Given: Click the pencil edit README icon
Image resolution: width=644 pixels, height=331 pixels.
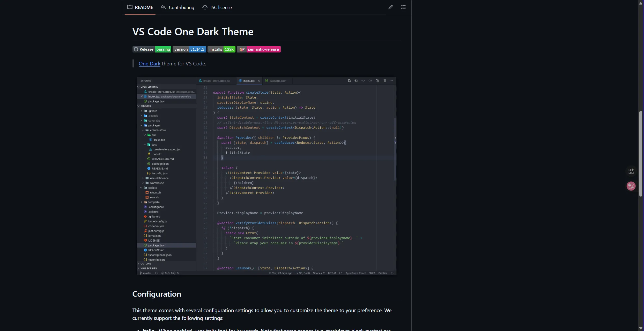Looking at the screenshot, I should tap(390, 7).
